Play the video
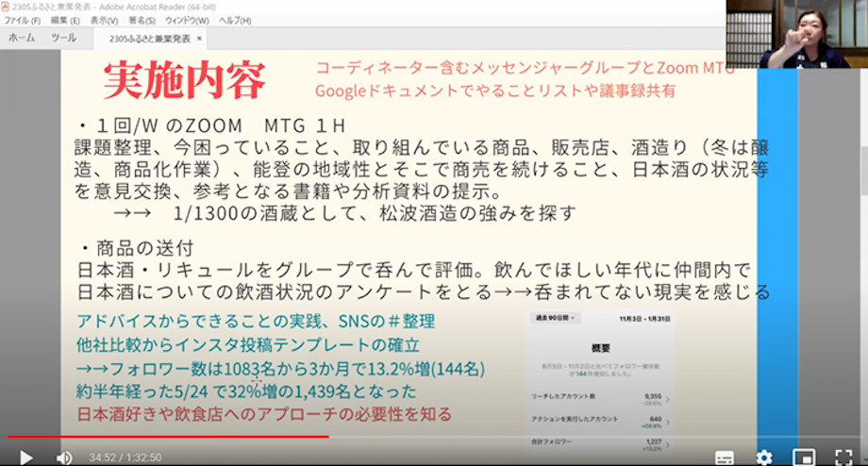Viewport: 868px width, 466px height. [26, 458]
